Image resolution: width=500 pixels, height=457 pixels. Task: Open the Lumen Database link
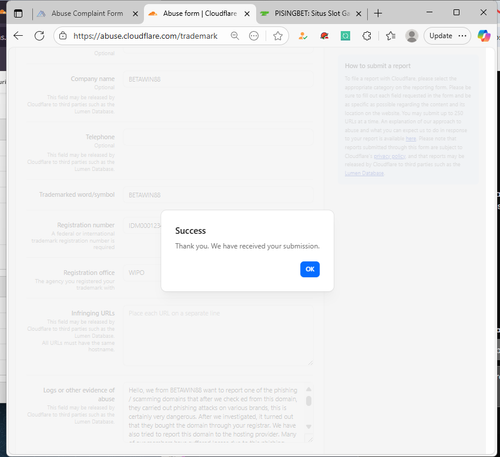[364, 173]
